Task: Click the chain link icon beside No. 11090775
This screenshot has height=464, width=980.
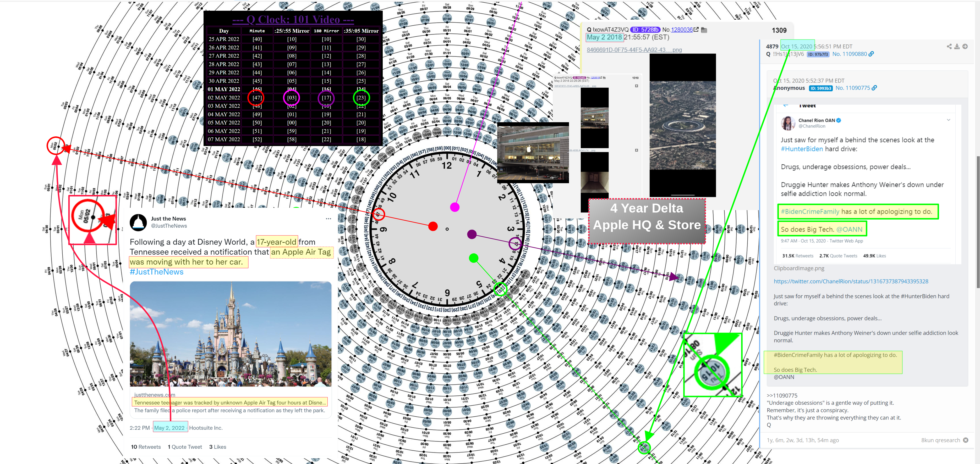Action: 874,88
